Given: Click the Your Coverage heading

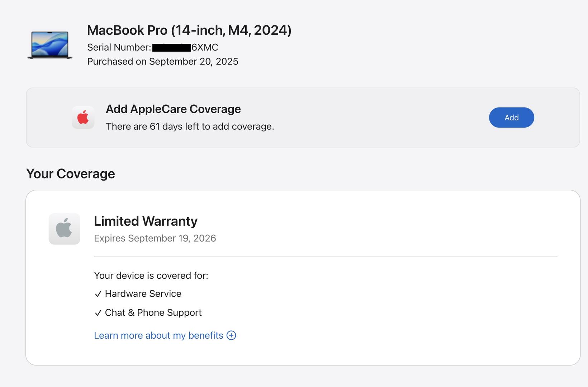Looking at the screenshot, I should [x=71, y=174].
